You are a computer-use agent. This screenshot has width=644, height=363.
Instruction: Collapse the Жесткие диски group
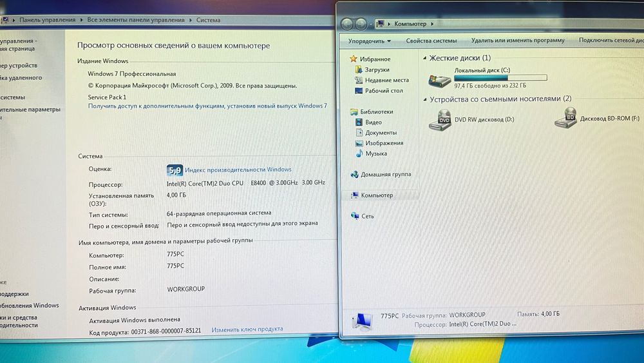pos(424,58)
